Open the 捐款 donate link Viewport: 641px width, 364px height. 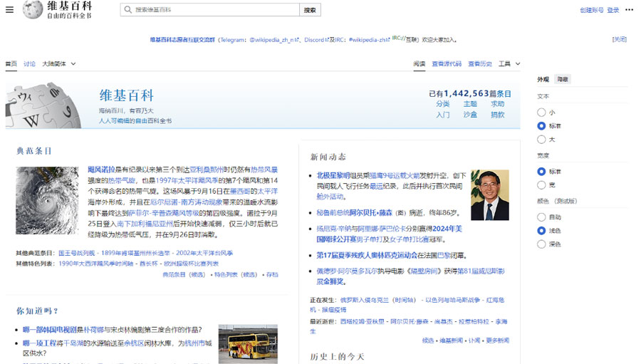point(498,115)
